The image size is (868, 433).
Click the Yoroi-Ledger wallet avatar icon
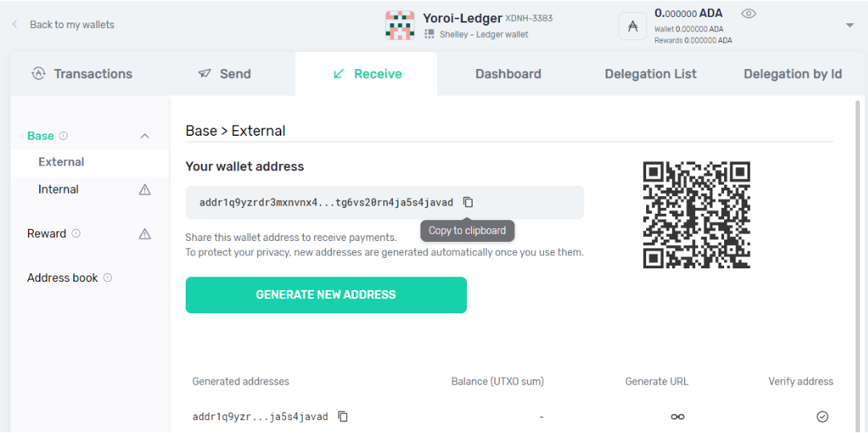click(399, 26)
